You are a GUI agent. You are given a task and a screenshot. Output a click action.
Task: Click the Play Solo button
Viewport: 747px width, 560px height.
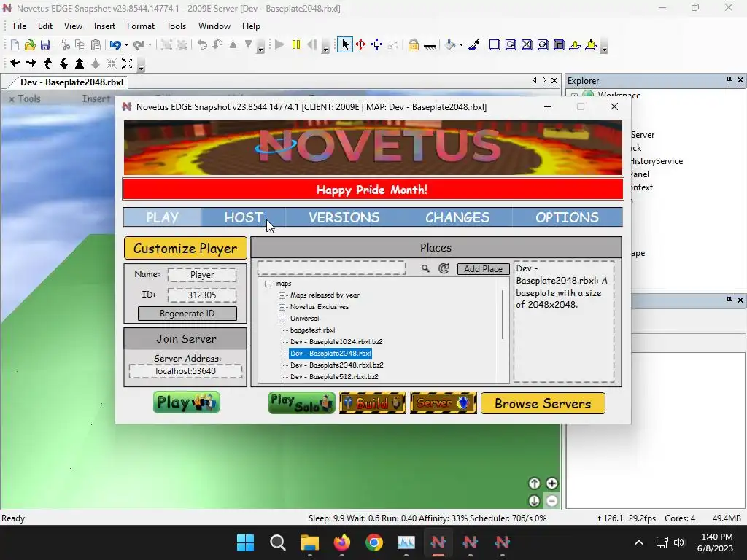301,402
